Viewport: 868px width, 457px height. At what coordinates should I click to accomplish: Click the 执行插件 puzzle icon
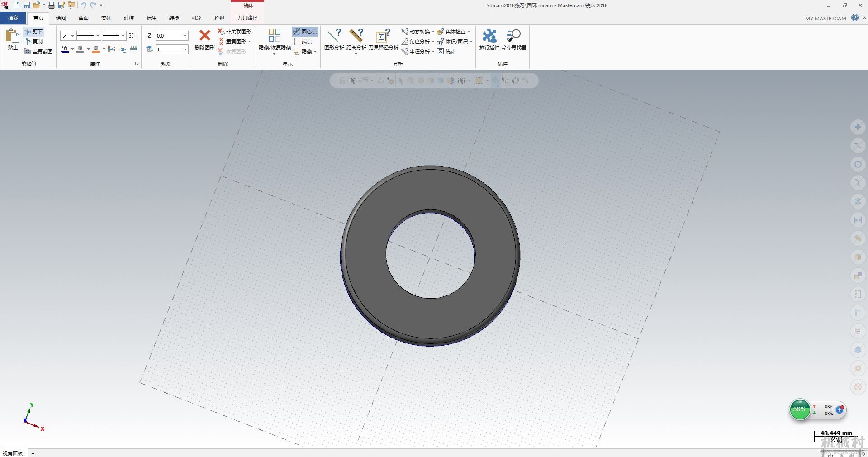tap(489, 35)
